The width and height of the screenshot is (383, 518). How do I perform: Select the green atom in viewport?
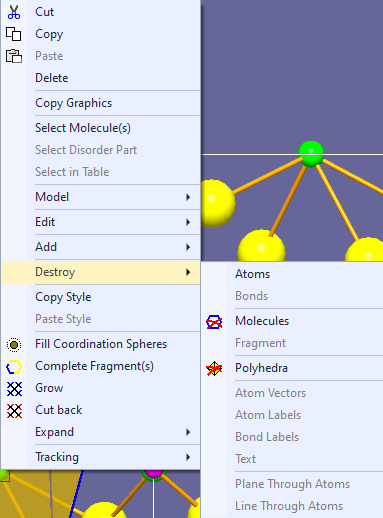311,154
